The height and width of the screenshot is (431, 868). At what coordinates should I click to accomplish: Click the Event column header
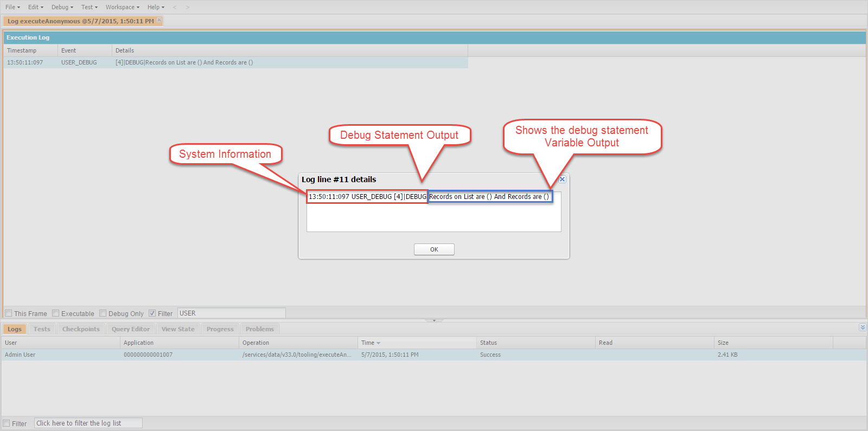pyautogui.click(x=85, y=50)
